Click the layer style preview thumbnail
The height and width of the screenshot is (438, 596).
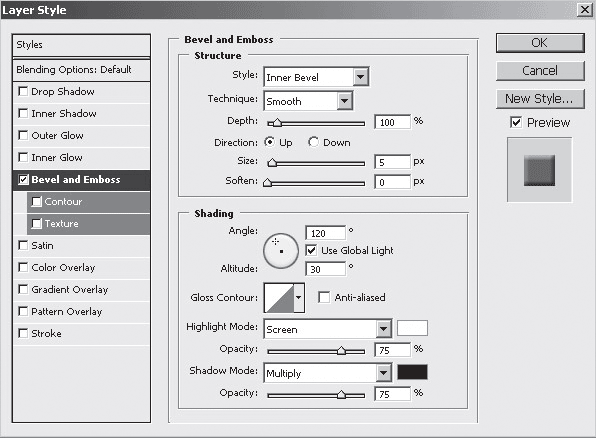point(539,170)
